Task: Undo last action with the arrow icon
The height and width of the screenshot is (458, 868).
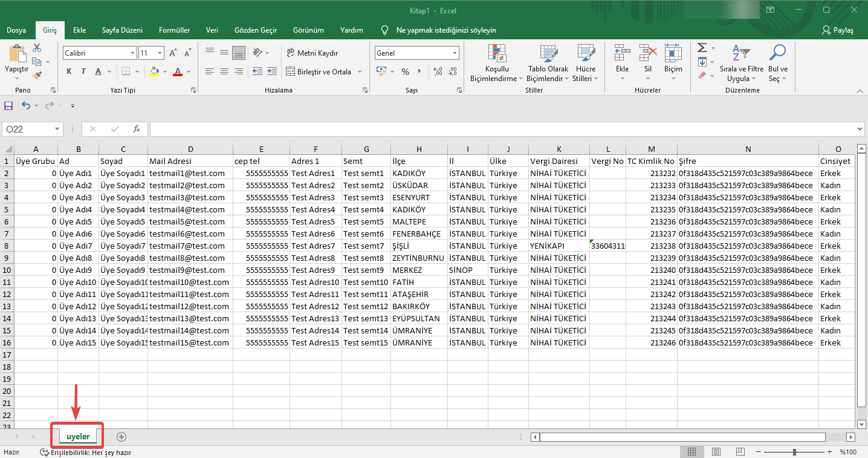Action: [25, 105]
